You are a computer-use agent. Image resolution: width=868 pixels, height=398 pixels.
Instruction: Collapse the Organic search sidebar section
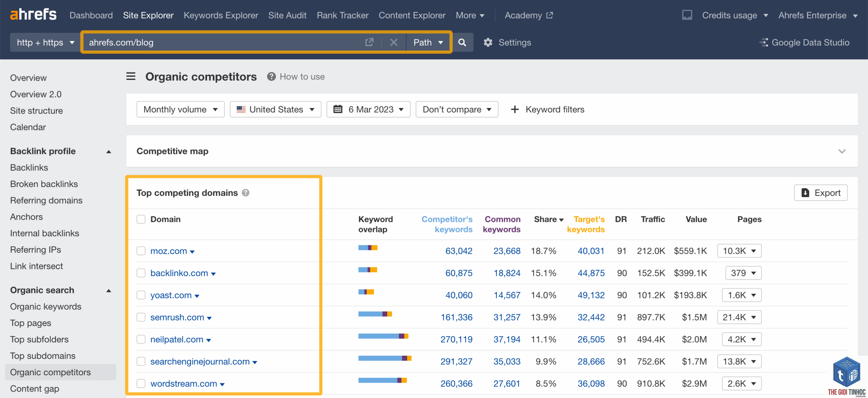109,290
